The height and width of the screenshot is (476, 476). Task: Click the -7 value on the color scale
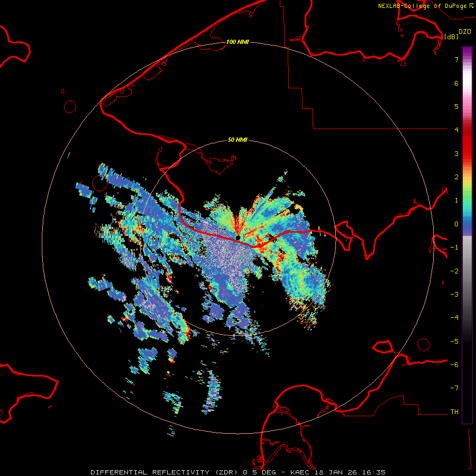point(454,388)
